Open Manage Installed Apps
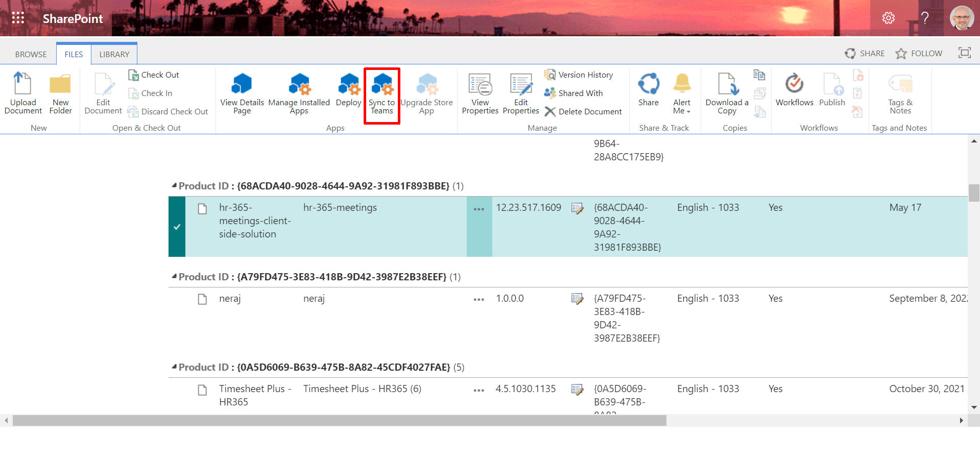980x458 pixels. pos(299,93)
